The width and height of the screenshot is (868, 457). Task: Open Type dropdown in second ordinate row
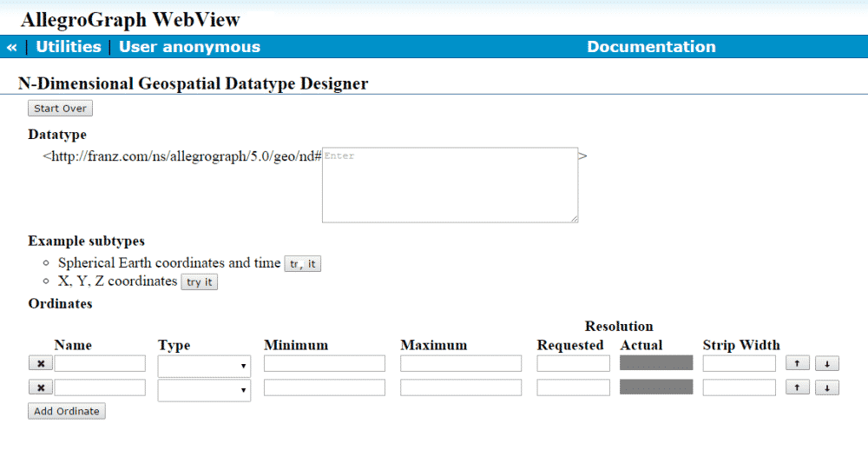tap(204, 390)
